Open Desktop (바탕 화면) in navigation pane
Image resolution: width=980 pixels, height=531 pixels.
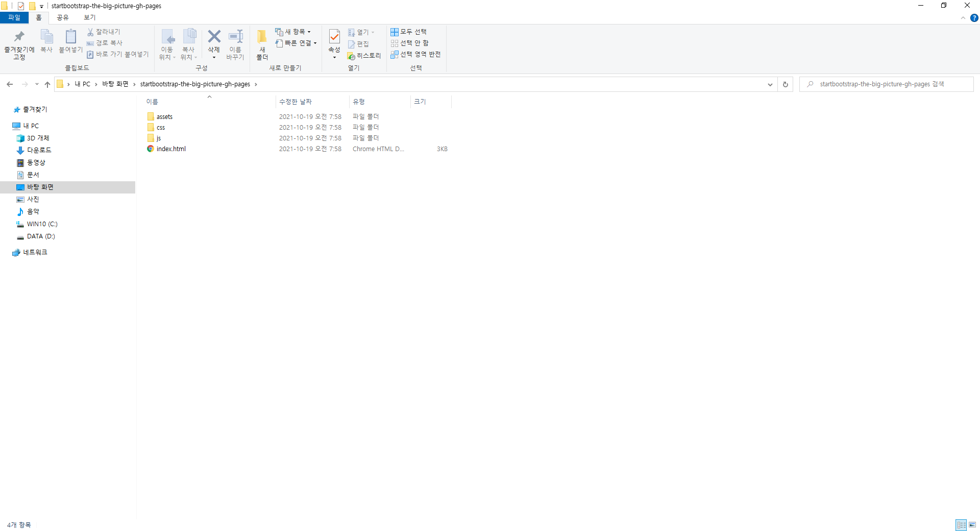click(67, 187)
